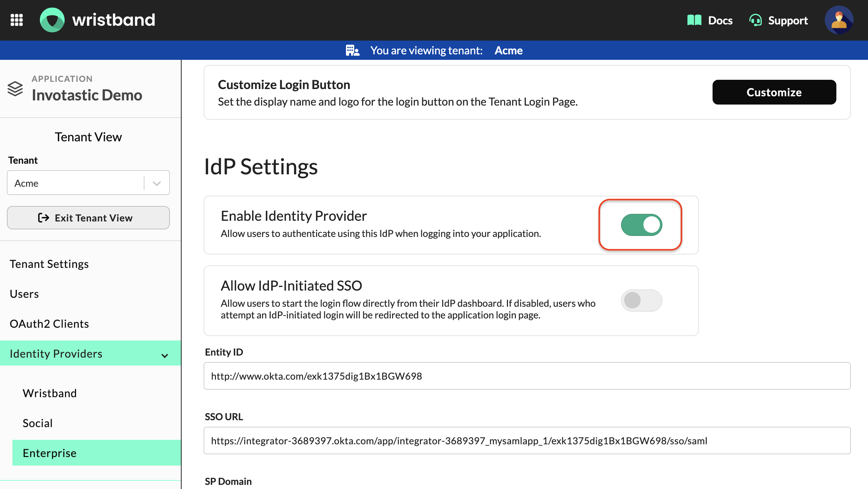Screen dimensions: 868x489
Task: Select Wristband identity provider submenu
Action: (50, 393)
